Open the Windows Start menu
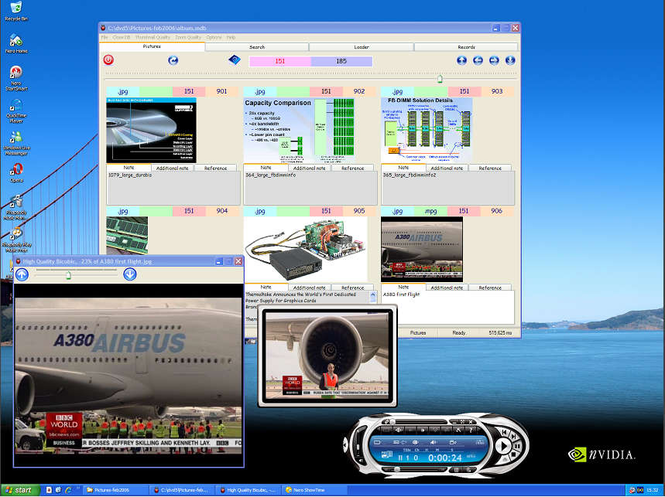The width and height of the screenshot is (665, 497). click(20, 490)
